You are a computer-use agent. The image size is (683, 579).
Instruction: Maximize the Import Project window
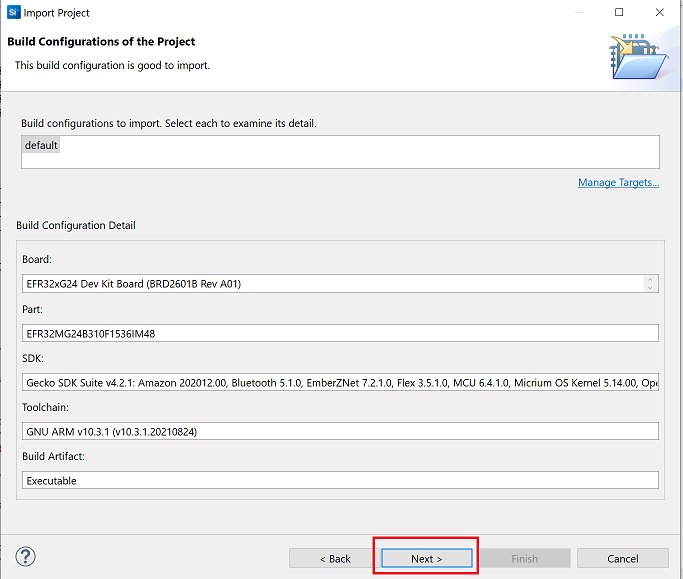pos(619,12)
